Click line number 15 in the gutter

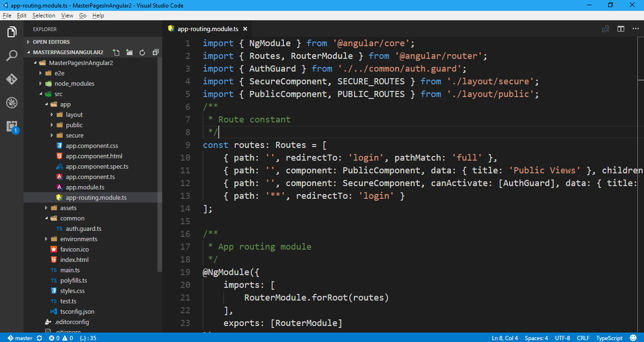(185, 221)
